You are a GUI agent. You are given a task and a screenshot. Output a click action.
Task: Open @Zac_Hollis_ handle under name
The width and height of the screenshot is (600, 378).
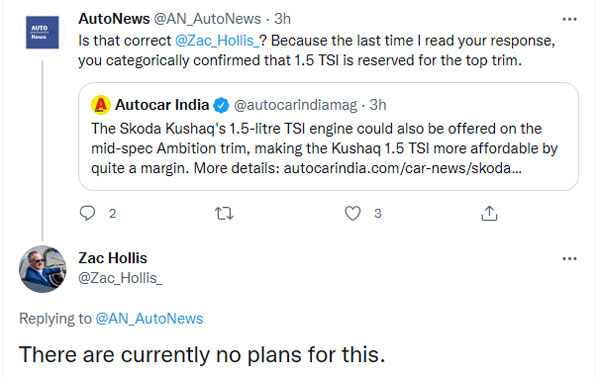pos(121,278)
